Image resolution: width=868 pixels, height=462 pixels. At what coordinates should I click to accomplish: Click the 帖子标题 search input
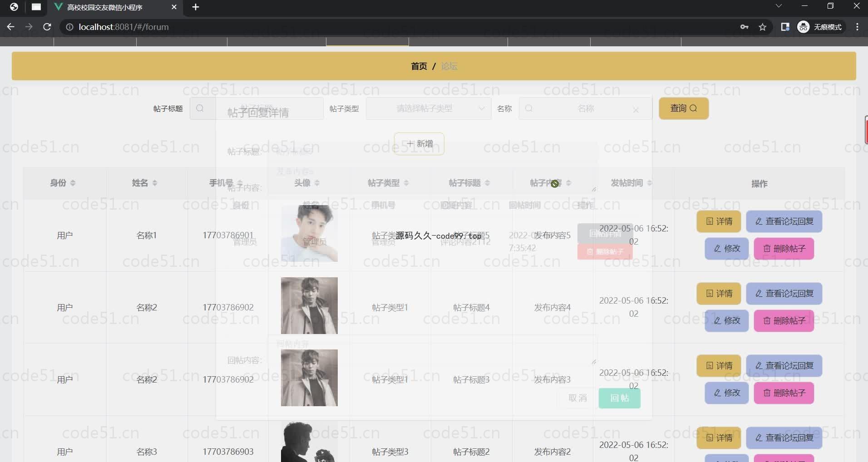point(256,108)
